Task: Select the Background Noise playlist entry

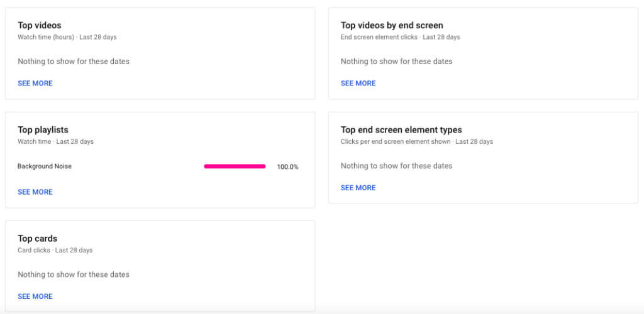Action: coord(45,166)
